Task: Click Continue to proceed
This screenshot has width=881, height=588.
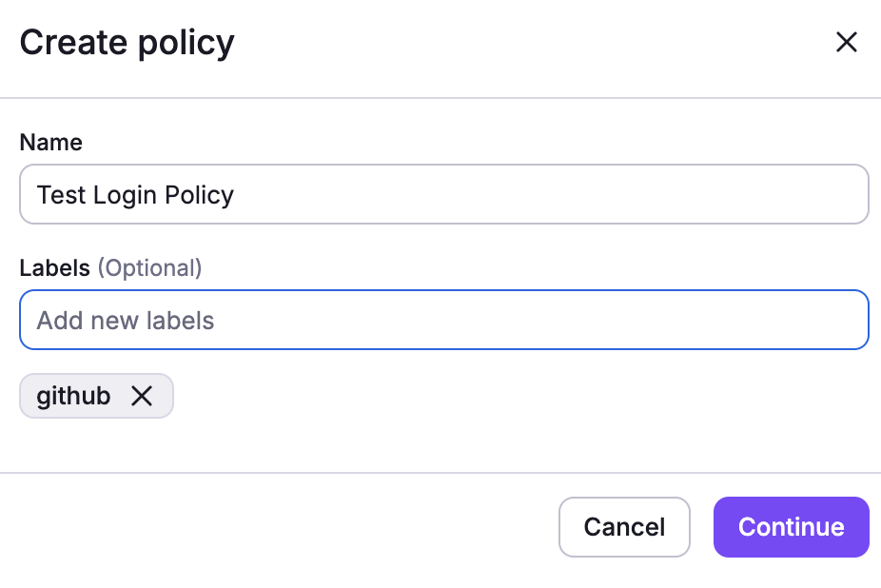Action: click(x=791, y=527)
